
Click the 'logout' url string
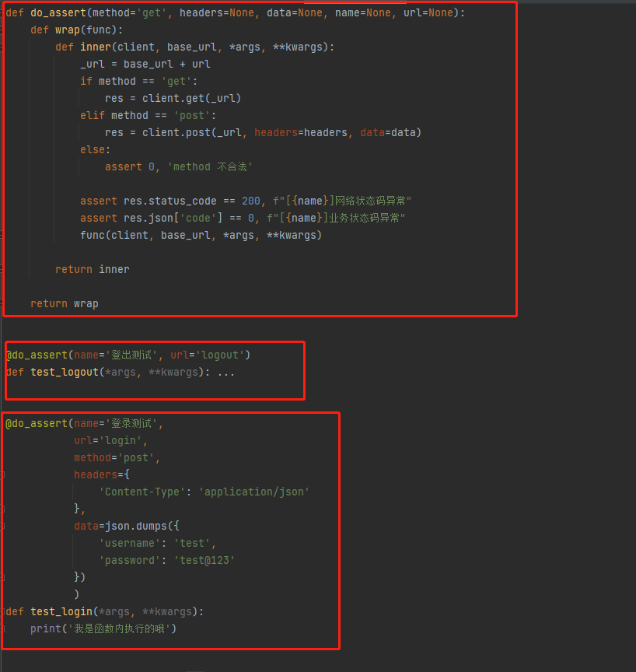(220, 355)
